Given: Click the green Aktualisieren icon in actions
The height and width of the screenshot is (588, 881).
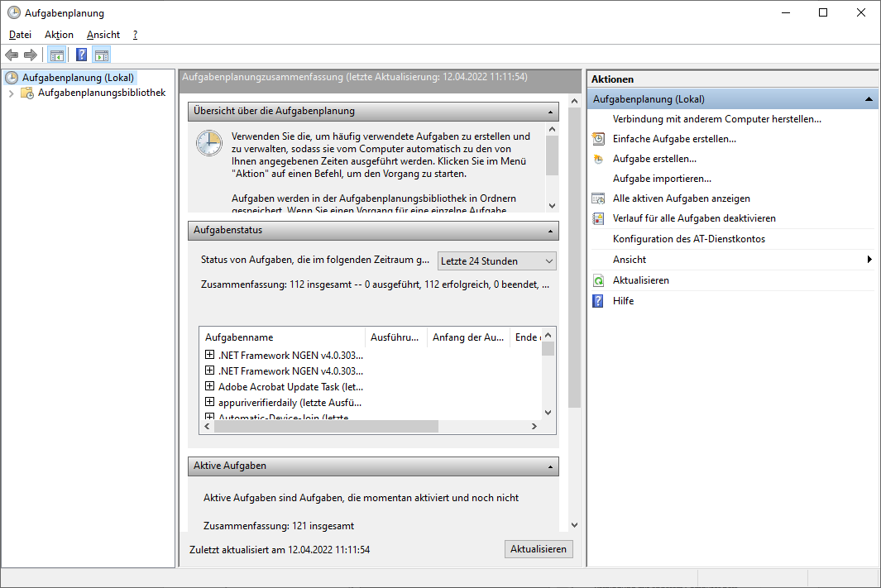Looking at the screenshot, I should pyautogui.click(x=598, y=281).
